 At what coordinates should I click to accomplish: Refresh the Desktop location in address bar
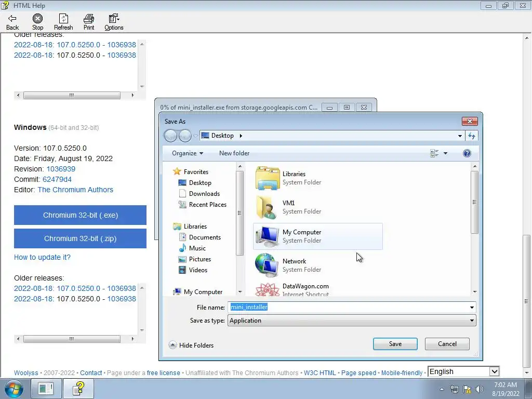(x=472, y=136)
